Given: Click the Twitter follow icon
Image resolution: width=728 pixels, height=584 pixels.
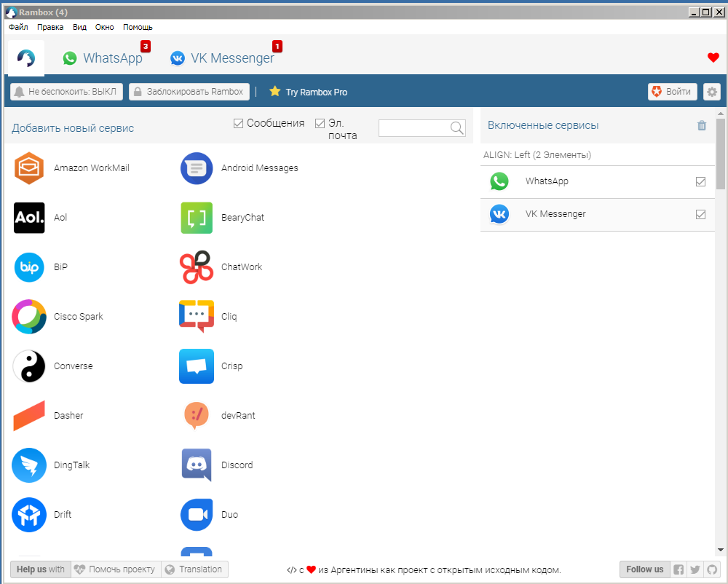Looking at the screenshot, I should pyautogui.click(x=695, y=569).
